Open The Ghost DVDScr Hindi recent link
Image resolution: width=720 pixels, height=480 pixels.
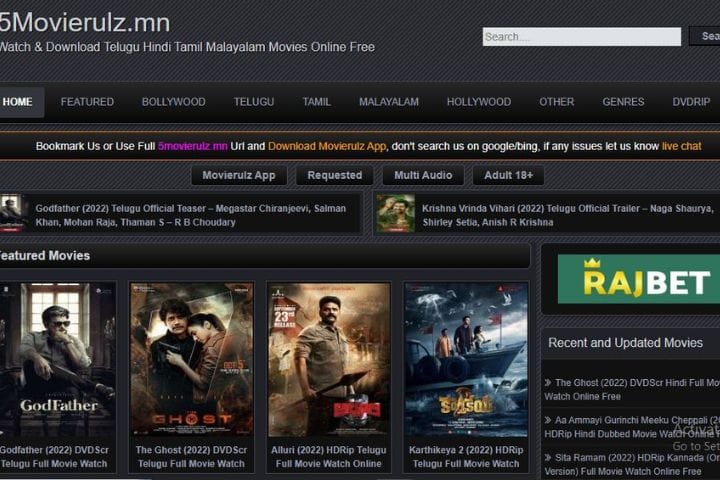[632, 390]
